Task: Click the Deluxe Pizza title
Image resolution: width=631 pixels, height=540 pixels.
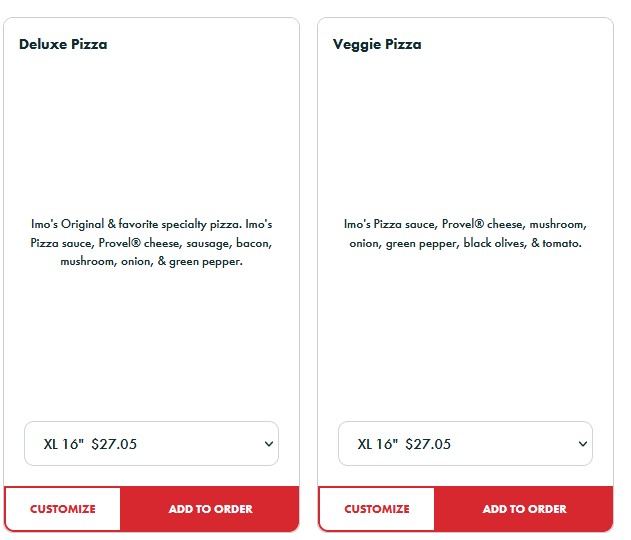Action: click(63, 44)
